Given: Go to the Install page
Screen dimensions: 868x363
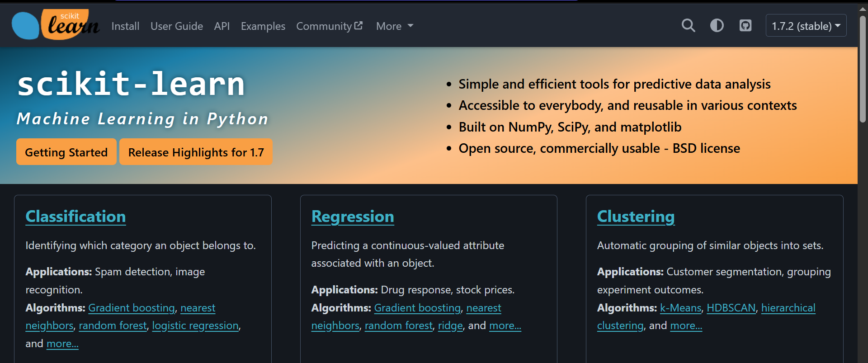Looking at the screenshot, I should coord(125,26).
